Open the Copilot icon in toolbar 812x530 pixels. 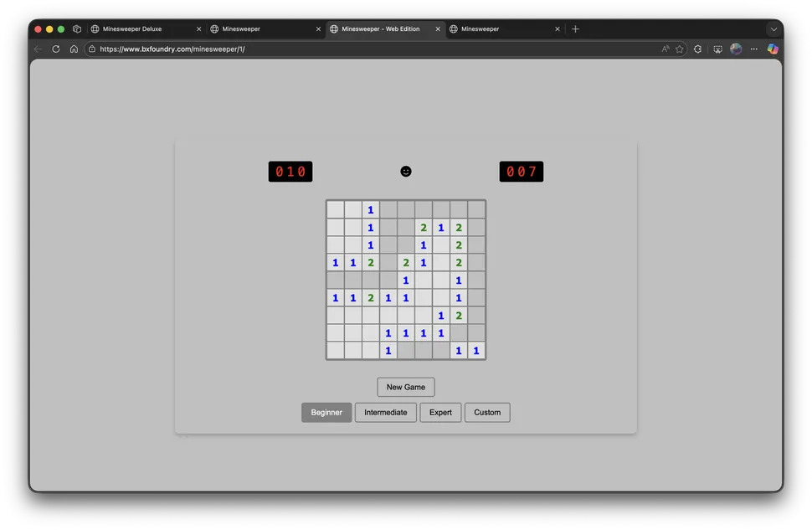[x=773, y=49]
